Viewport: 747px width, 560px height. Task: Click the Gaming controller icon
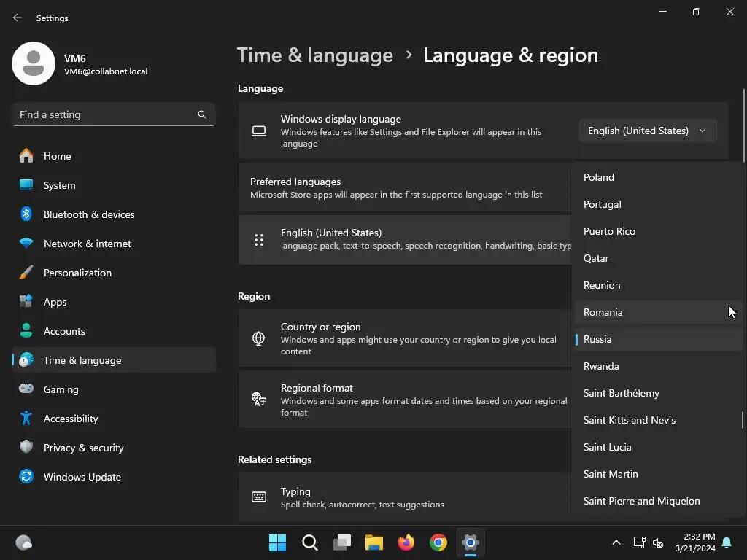click(26, 389)
